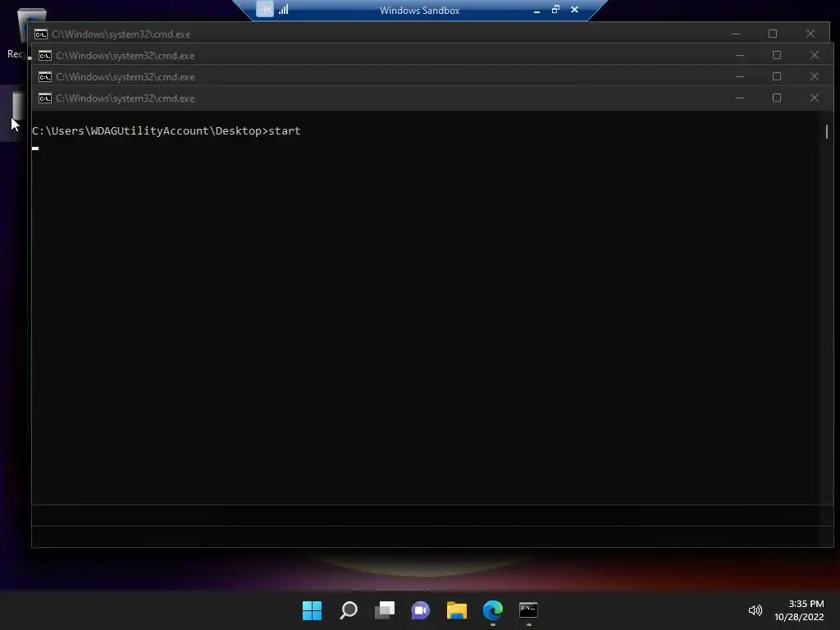Open File Explorer from the taskbar
Image resolution: width=840 pixels, height=630 pixels.
(457, 610)
